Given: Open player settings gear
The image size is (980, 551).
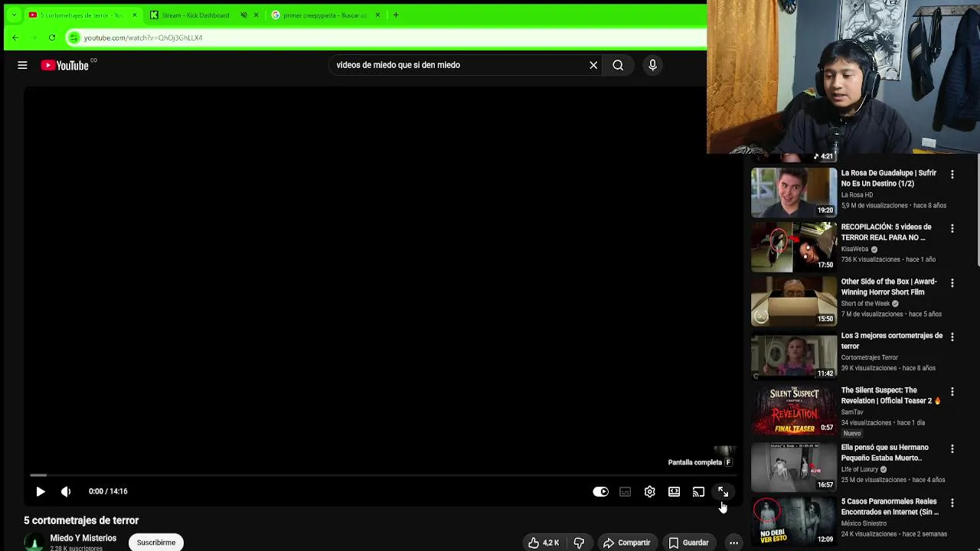Looking at the screenshot, I should (x=650, y=492).
